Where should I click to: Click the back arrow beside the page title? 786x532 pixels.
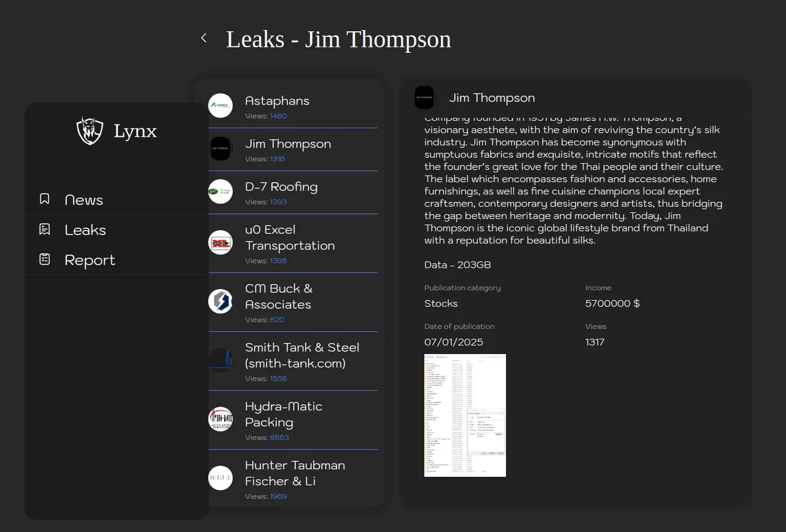[204, 38]
